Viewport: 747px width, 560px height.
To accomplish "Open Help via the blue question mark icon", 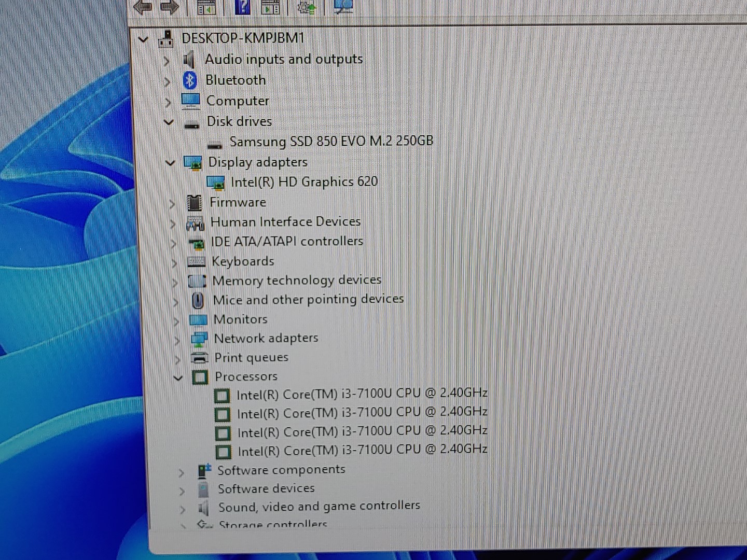I will point(242,7).
